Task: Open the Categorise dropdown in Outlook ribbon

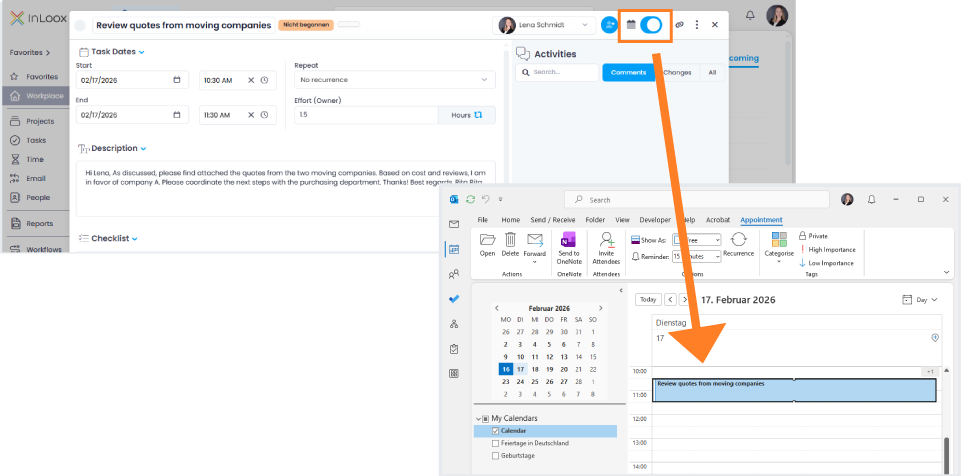Action: tap(779, 247)
